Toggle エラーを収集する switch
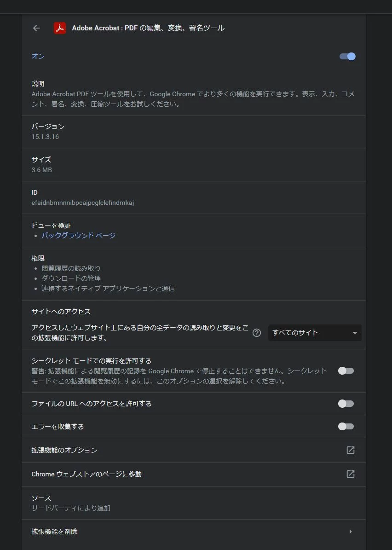 [346, 427]
